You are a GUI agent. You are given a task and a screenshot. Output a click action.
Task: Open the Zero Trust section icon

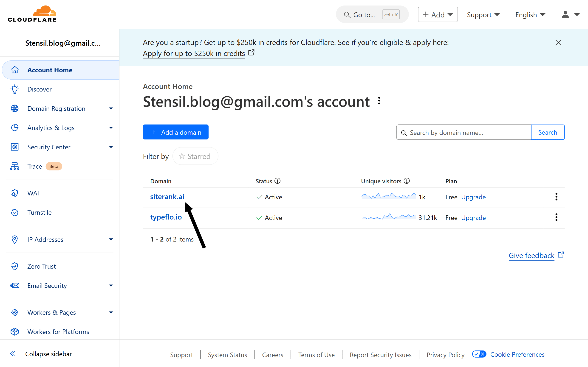pos(14,266)
